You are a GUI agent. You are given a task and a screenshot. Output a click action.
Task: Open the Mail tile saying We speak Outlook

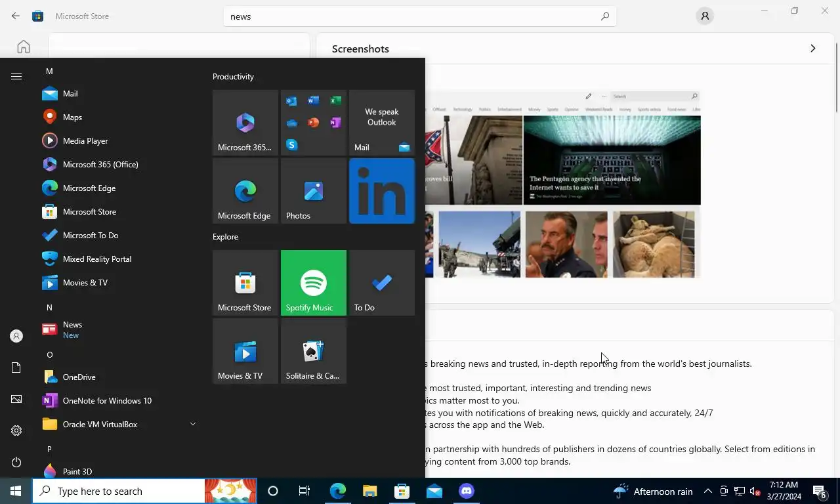pyautogui.click(x=382, y=123)
